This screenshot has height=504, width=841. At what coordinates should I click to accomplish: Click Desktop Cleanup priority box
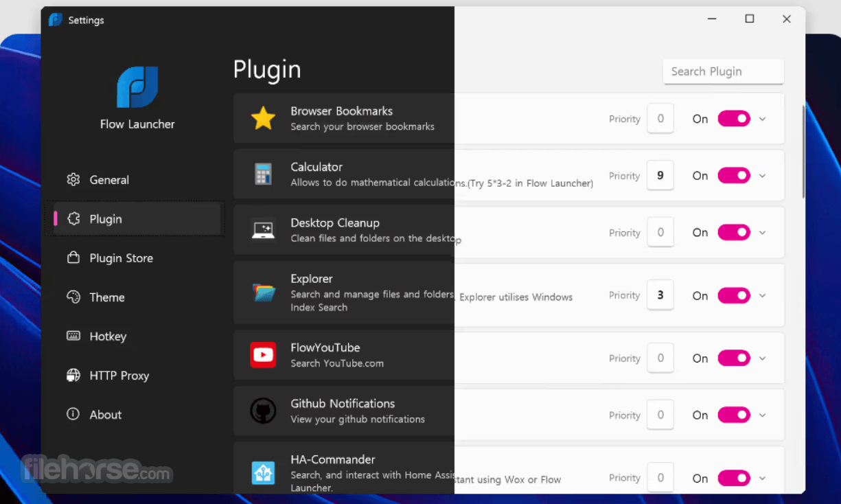point(660,233)
